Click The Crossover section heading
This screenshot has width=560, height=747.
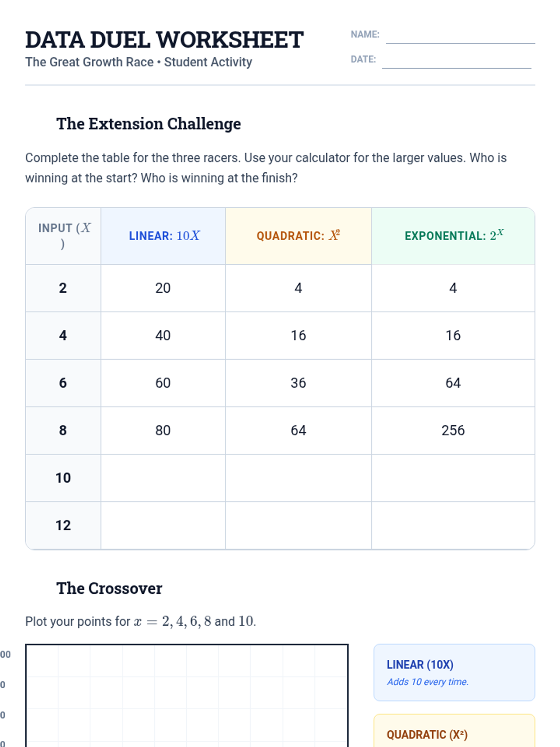click(x=109, y=588)
